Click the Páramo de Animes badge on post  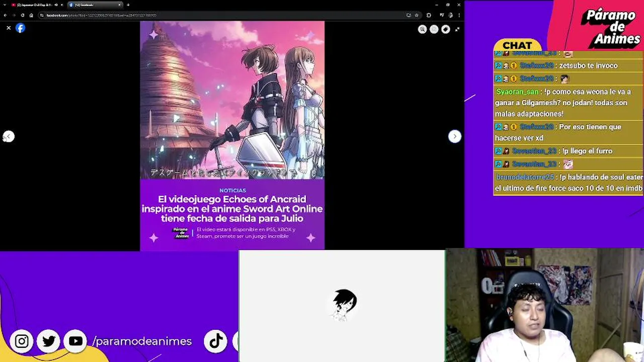point(180,233)
